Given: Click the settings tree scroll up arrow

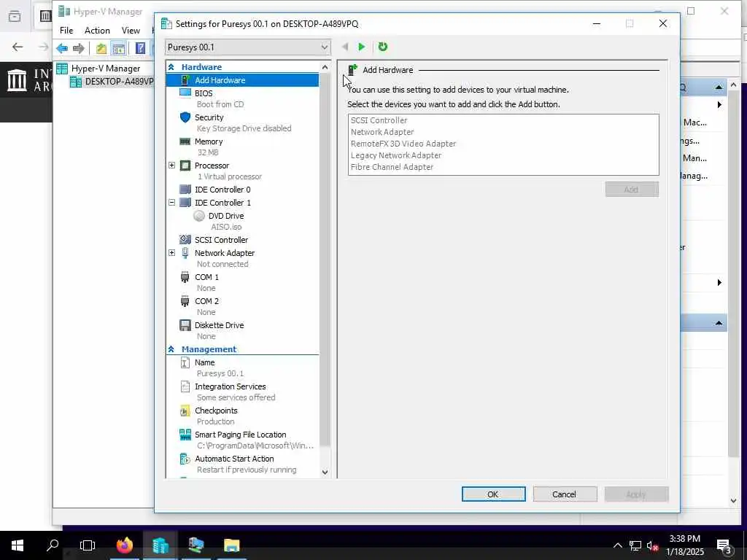Looking at the screenshot, I should (325, 67).
